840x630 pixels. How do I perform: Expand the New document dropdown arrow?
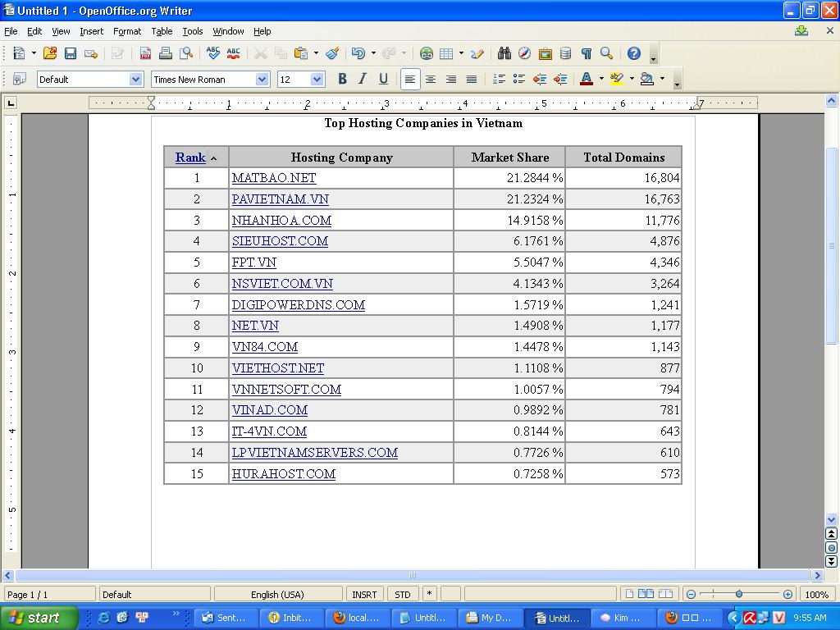click(34, 53)
